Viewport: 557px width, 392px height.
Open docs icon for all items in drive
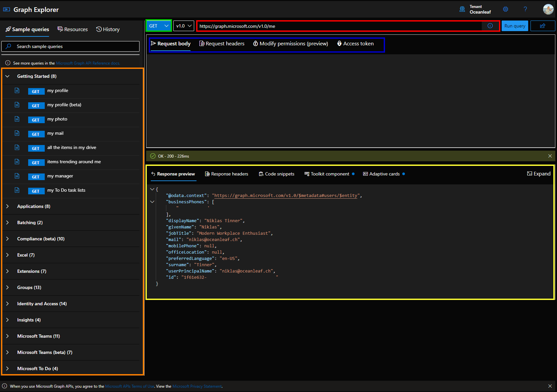coord(17,147)
